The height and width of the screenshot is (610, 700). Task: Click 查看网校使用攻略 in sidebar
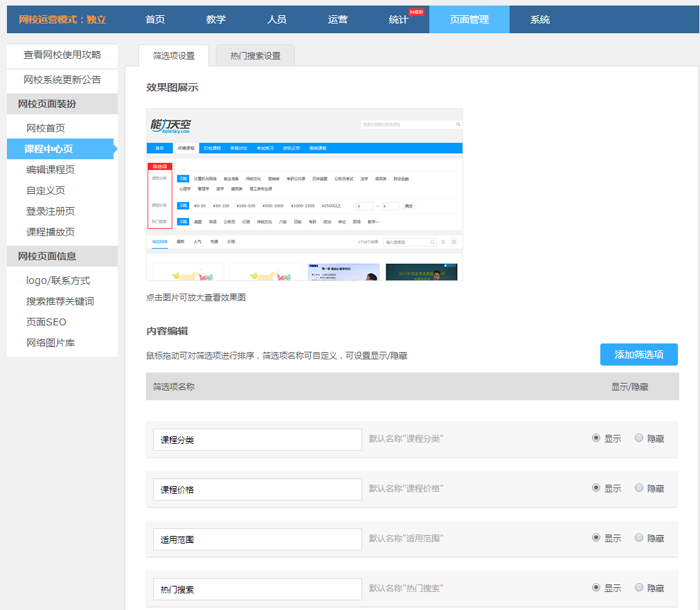pyautogui.click(x=62, y=55)
